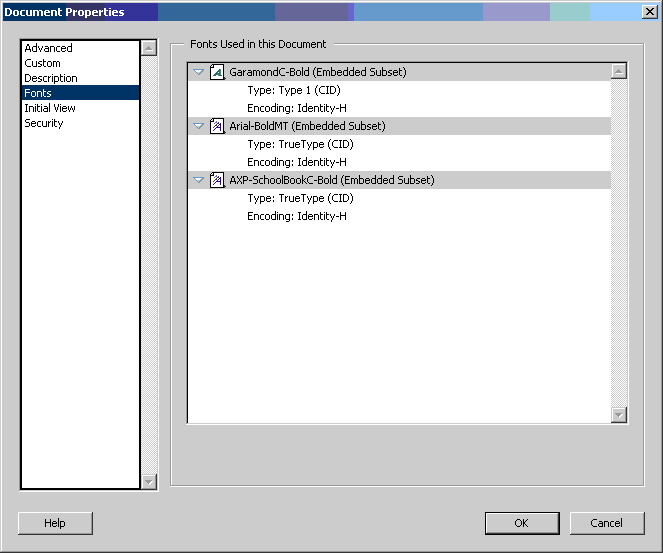663x553 pixels.
Task: Select the GaramondC-Bold (Embedded Subset) row
Action: point(399,72)
